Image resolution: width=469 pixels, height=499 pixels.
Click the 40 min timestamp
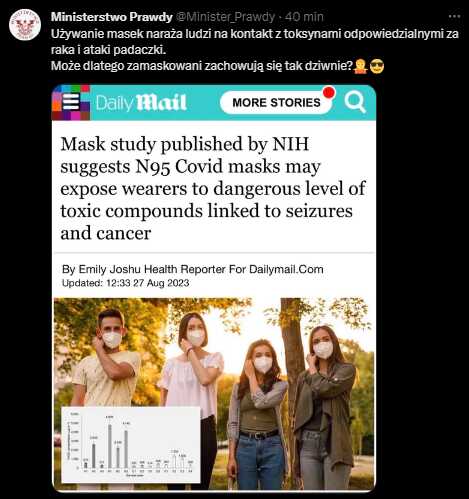click(x=304, y=17)
